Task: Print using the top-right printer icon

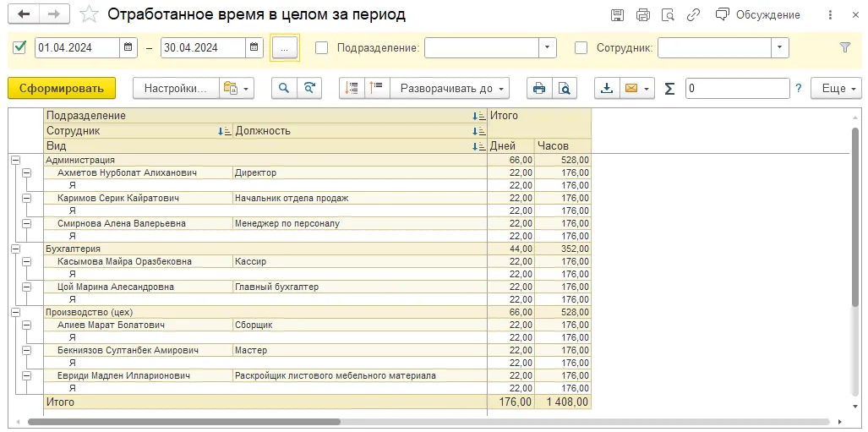Action: click(x=642, y=15)
